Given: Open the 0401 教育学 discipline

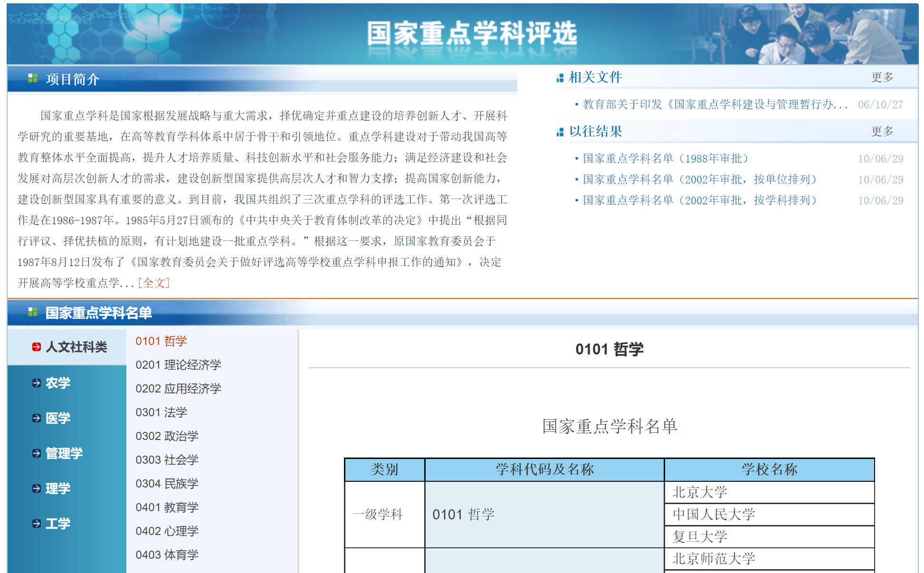Looking at the screenshot, I should 167,507.
